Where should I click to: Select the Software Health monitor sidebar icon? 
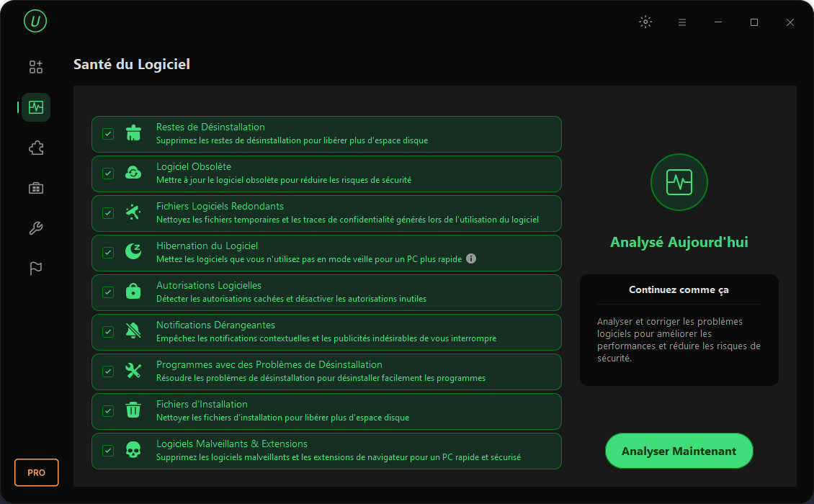[x=36, y=107]
